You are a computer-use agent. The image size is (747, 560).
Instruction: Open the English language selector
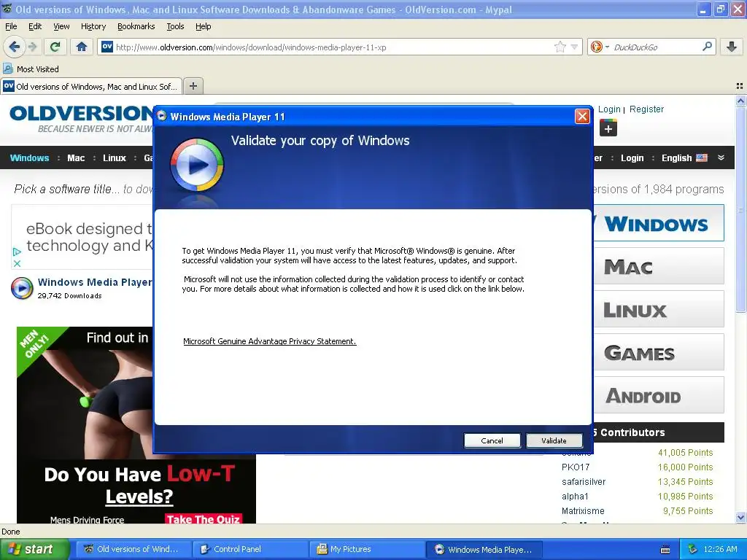pyautogui.click(x=684, y=157)
